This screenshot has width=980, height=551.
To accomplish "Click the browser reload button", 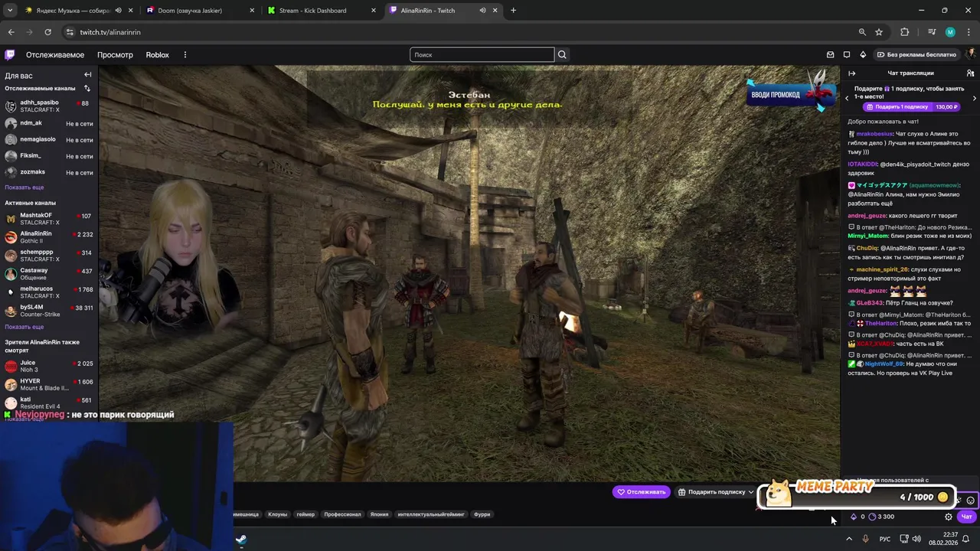I will [47, 32].
